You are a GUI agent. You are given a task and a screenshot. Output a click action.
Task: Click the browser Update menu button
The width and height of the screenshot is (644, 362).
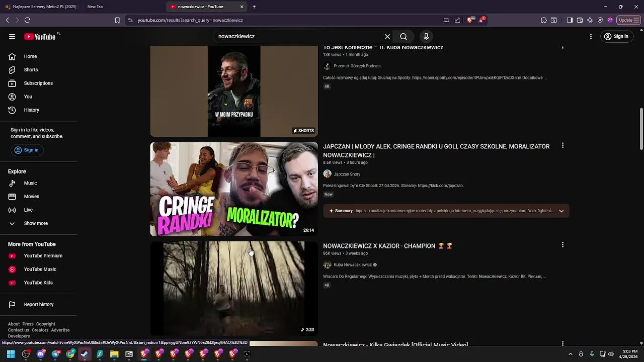pos(628,20)
